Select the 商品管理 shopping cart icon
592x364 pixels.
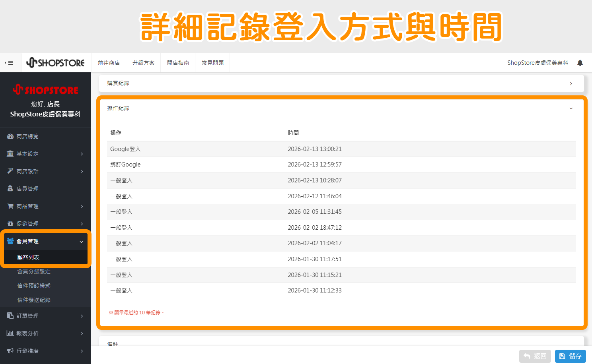(10, 206)
